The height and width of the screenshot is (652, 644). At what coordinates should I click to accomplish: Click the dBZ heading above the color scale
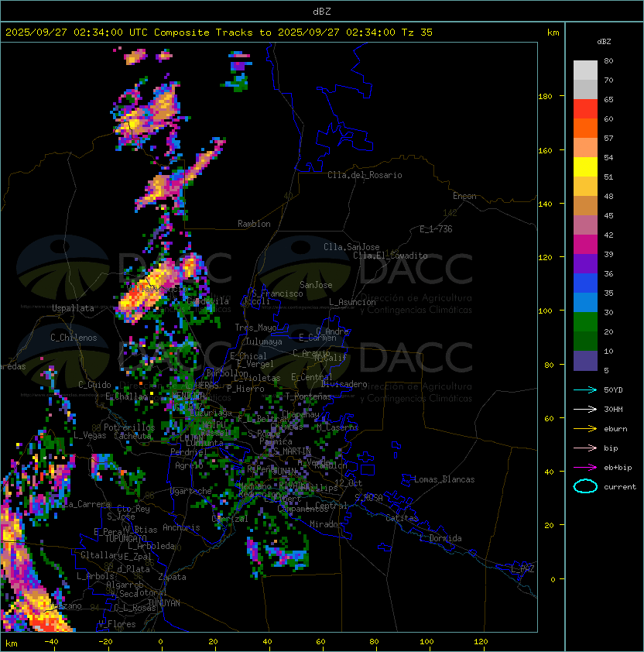pyautogui.click(x=604, y=42)
